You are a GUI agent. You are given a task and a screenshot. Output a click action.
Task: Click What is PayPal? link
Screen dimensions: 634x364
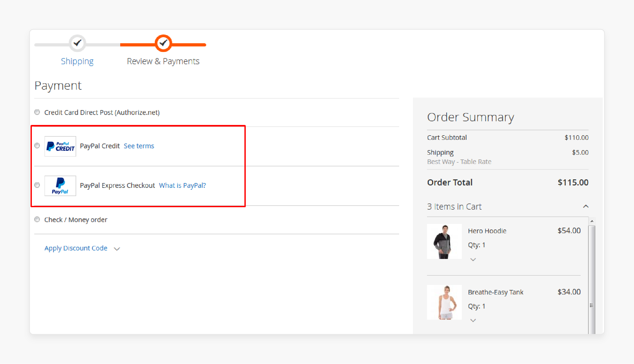tap(183, 185)
